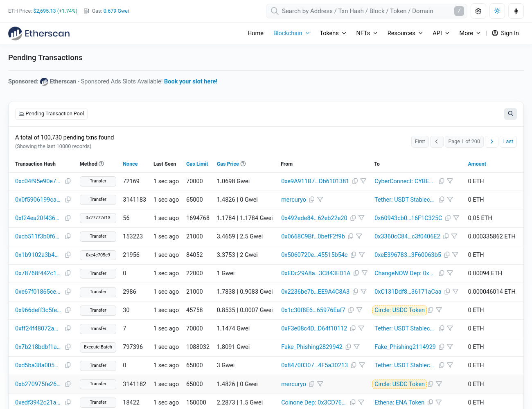Copy To address 0x60943cb0...16F1C325C

pos(448,218)
